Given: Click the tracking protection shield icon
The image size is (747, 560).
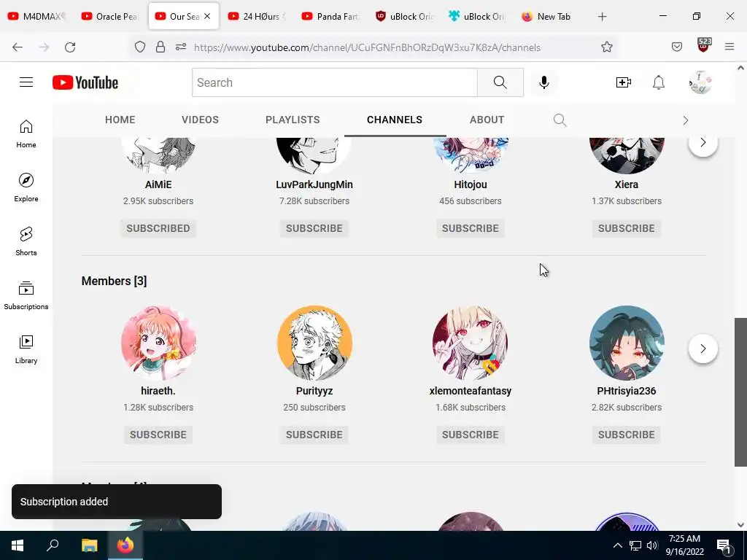Looking at the screenshot, I should tap(139, 47).
